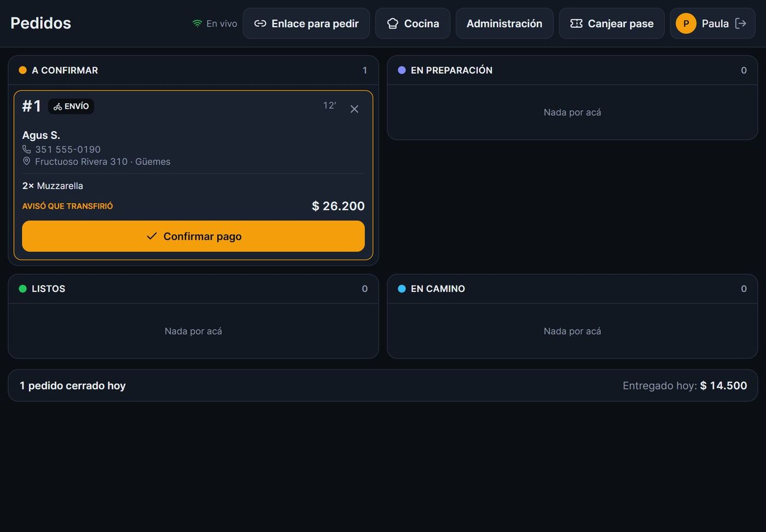Click the blue dot in EN CAMINO header
766x532 pixels.
click(x=402, y=289)
